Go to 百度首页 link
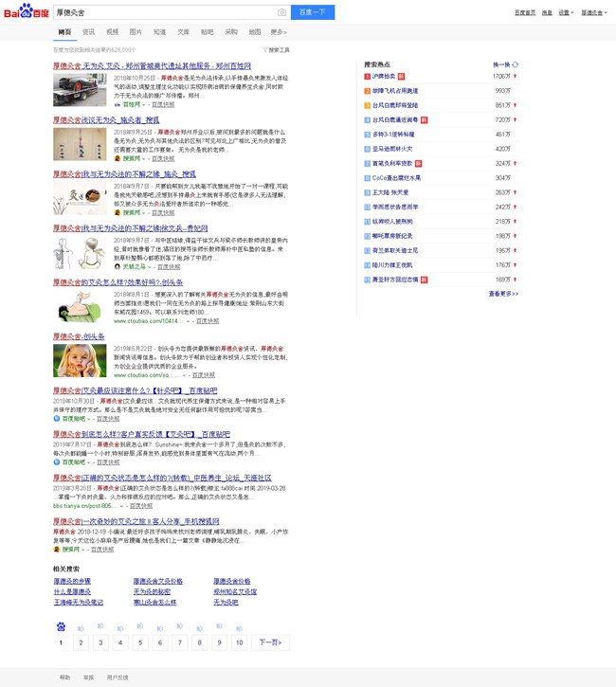The width and height of the screenshot is (616, 687). 525,12
